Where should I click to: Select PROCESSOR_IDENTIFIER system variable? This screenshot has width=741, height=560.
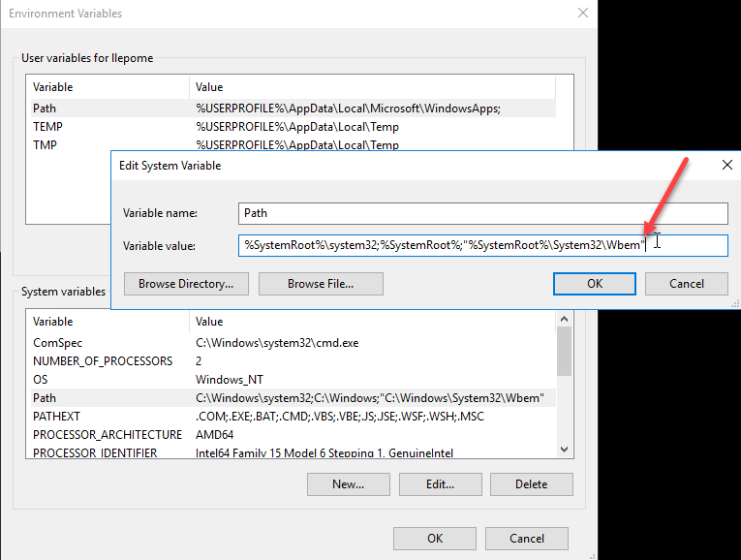293,452
